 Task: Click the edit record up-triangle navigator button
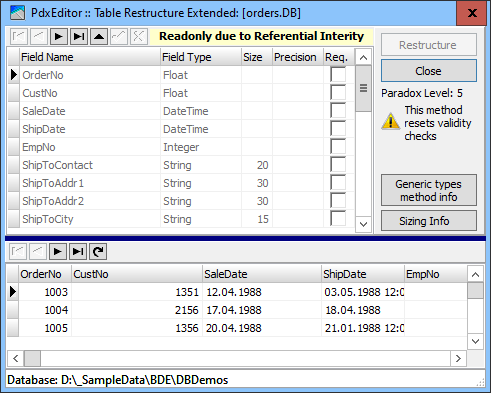pyautogui.click(x=99, y=36)
